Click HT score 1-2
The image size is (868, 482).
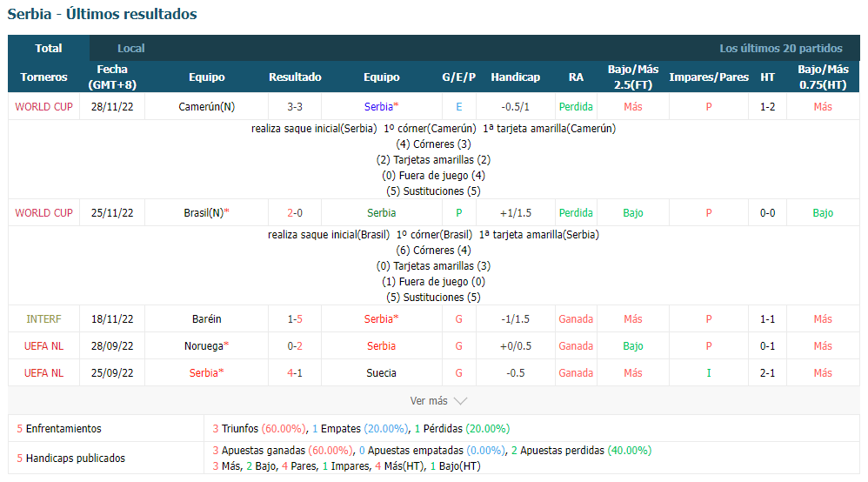point(767,106)
